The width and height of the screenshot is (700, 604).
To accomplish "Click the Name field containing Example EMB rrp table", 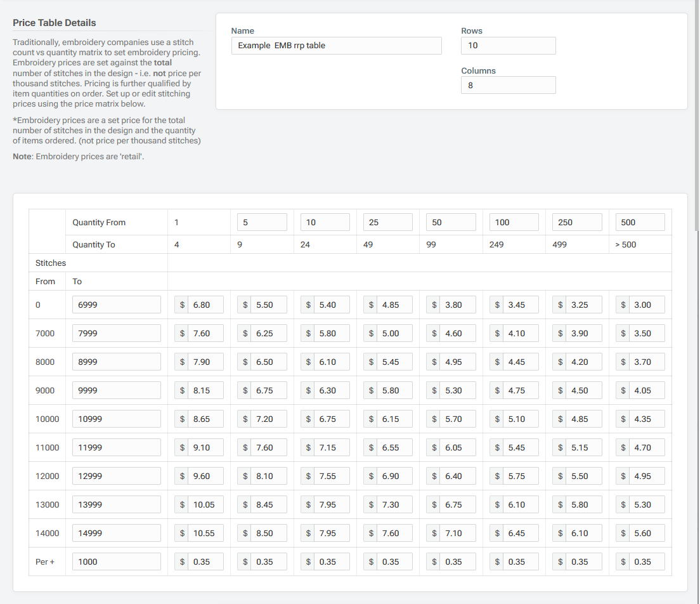I will click(x=336, y=45).
